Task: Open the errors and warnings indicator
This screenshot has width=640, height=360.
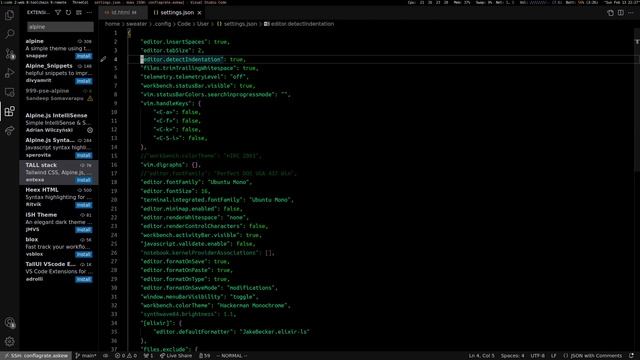Action: click(126, 356)
